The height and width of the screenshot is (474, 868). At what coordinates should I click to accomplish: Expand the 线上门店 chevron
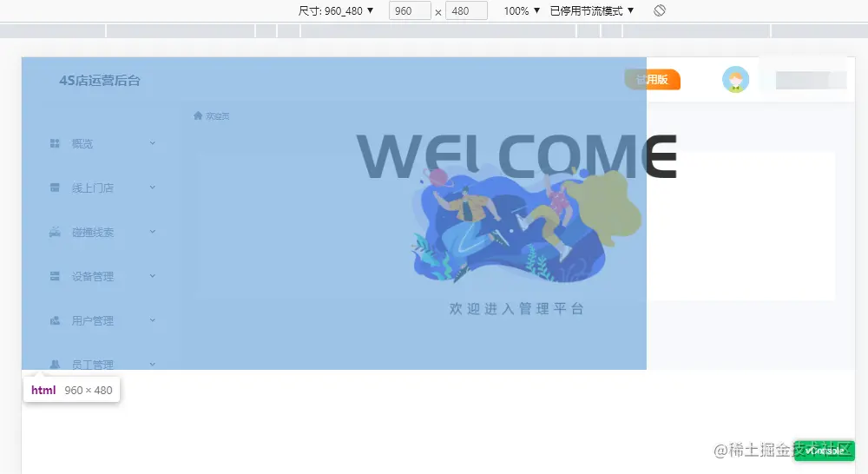coord(152,188)
